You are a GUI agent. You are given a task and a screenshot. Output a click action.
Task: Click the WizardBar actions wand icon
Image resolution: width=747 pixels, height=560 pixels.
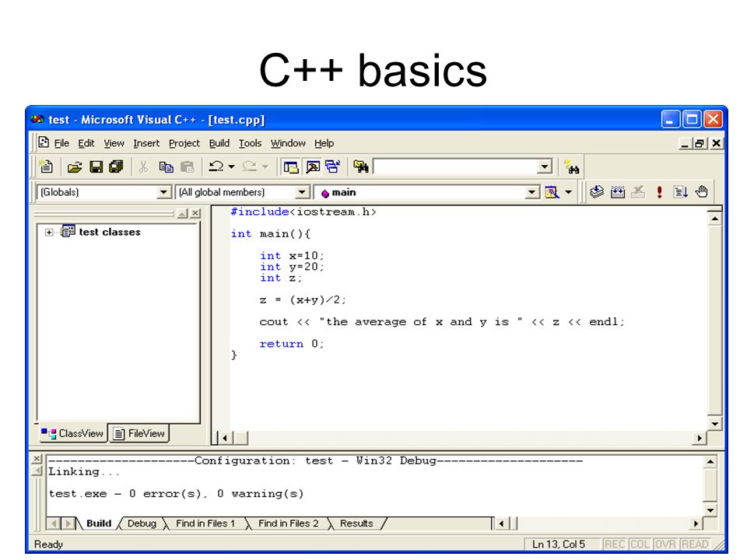point(552,192)
